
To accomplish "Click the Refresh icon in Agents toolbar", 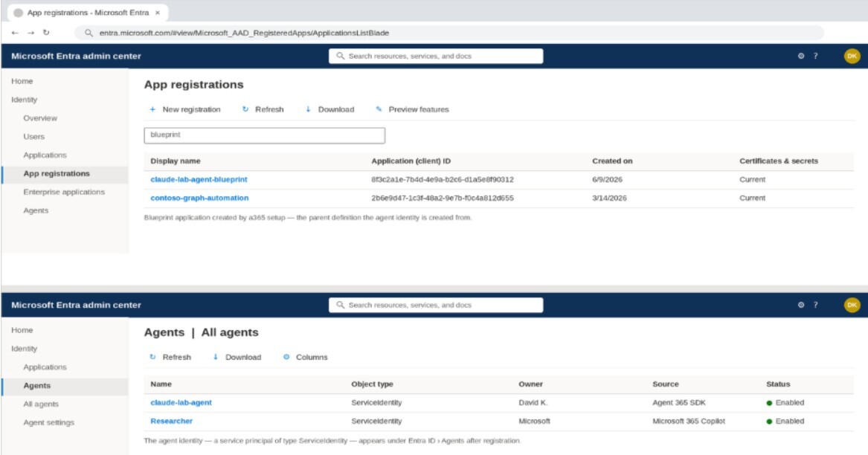I will click(x=152, y=357).
